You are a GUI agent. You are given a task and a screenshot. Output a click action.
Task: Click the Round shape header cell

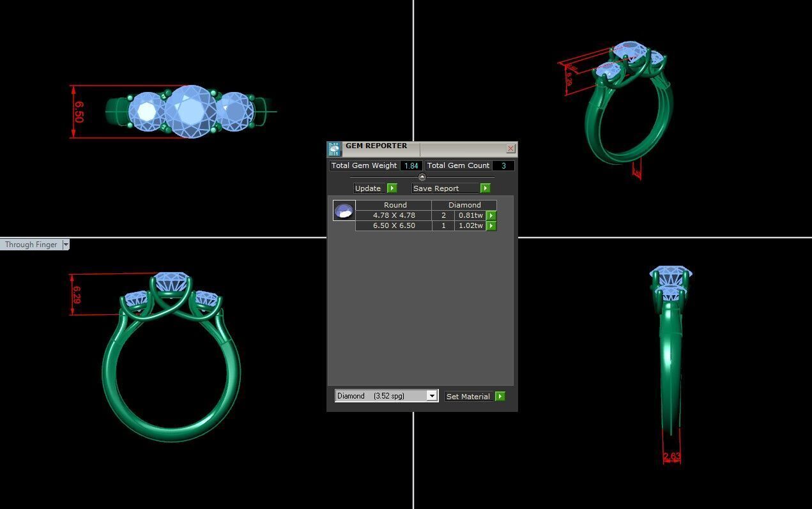(x=395, y=205)
